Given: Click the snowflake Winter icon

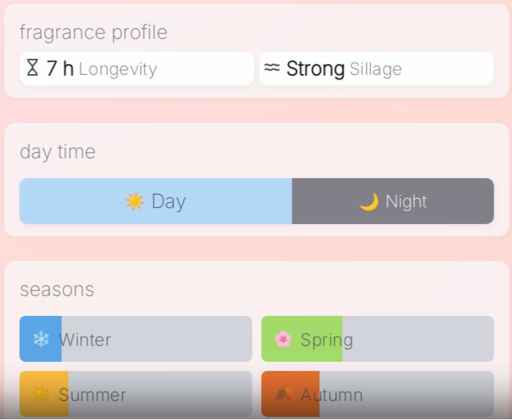Looking at the screenshot, I should pos(41,339).
